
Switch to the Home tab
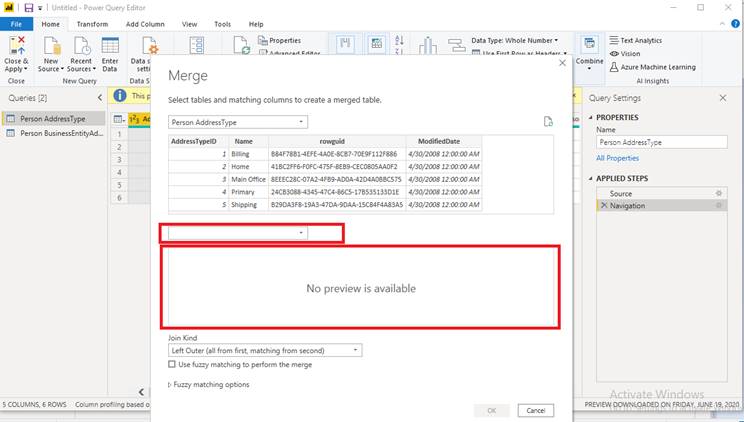pos(50,24)
